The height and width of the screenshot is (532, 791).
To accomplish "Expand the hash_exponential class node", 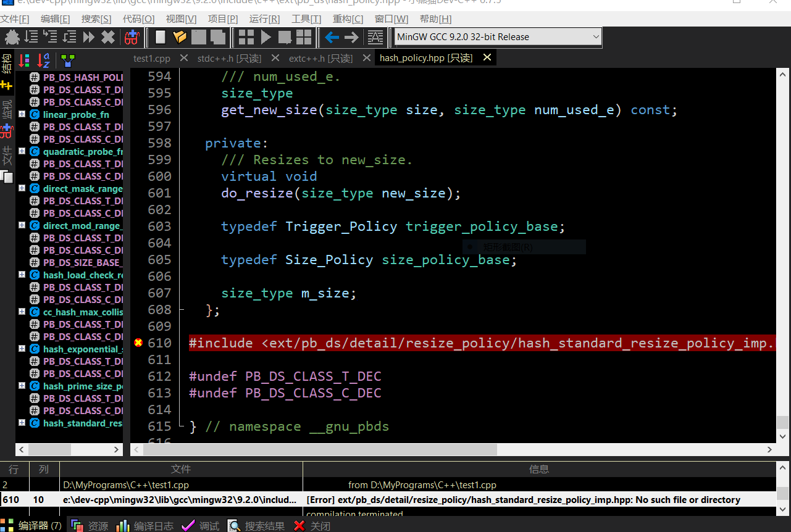I will click(x=22, y=349).
